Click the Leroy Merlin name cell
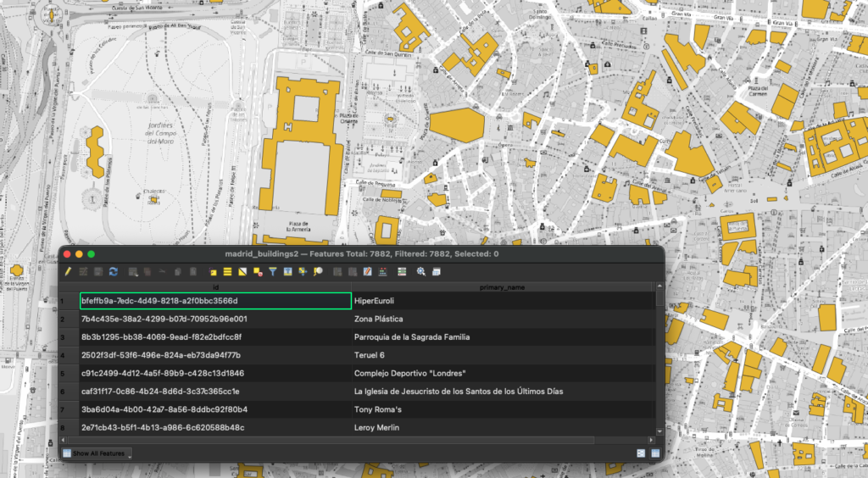This screenshot has height=478, width=868. (x=503, y=428)
